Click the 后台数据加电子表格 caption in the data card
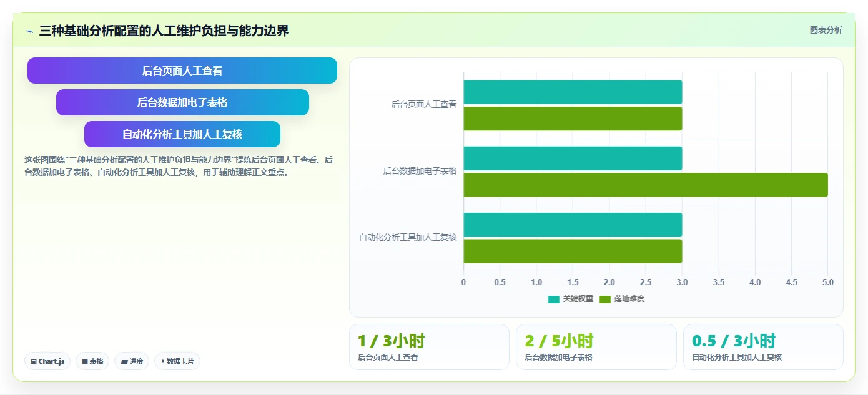868x395 pixels. (x=558, y=358)
